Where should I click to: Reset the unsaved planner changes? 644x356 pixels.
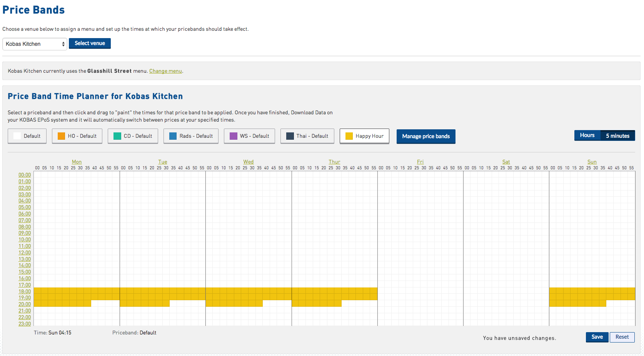click(x=622, y=337)
